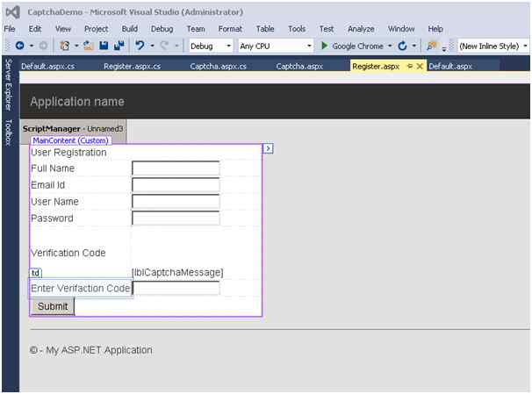Image resolution: width=532 pixels, height=394 pixels.
Task: Select the ScriptManager control
Action: point(73,128)
